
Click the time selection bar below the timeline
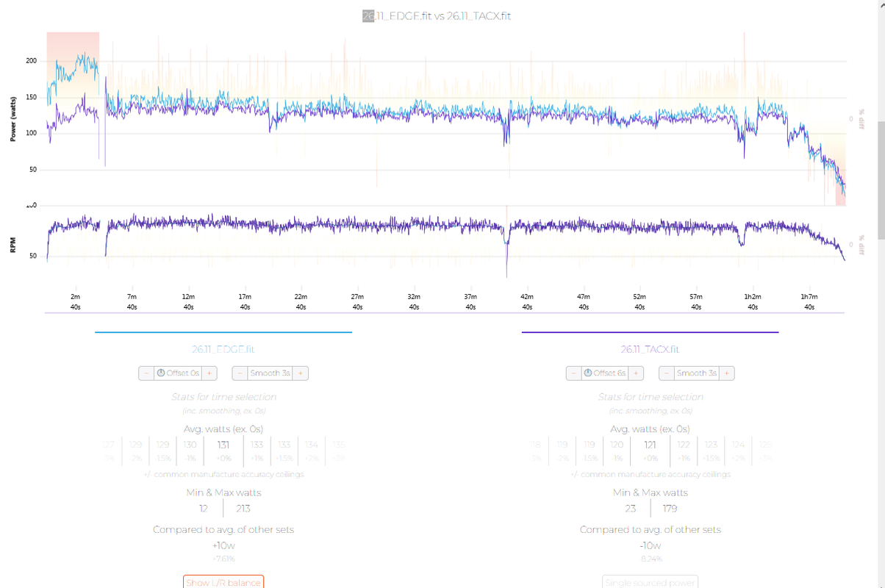[445, 313]
